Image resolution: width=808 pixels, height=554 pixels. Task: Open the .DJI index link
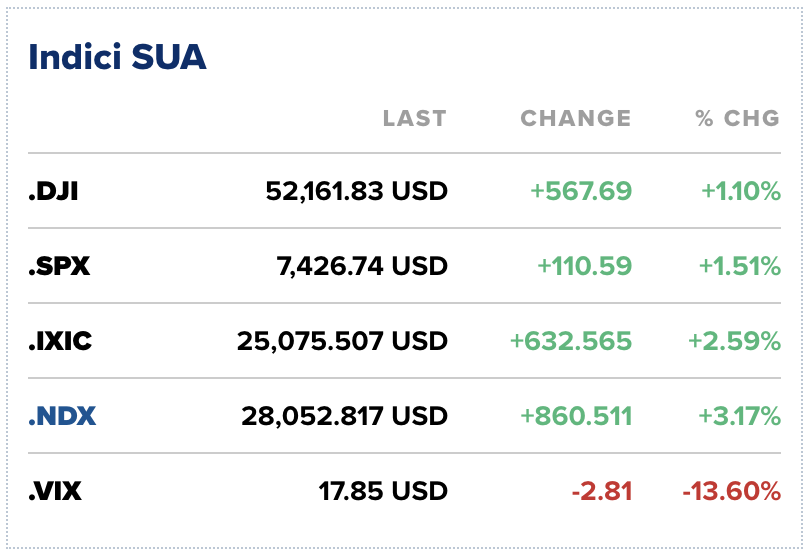pos(53,191)
